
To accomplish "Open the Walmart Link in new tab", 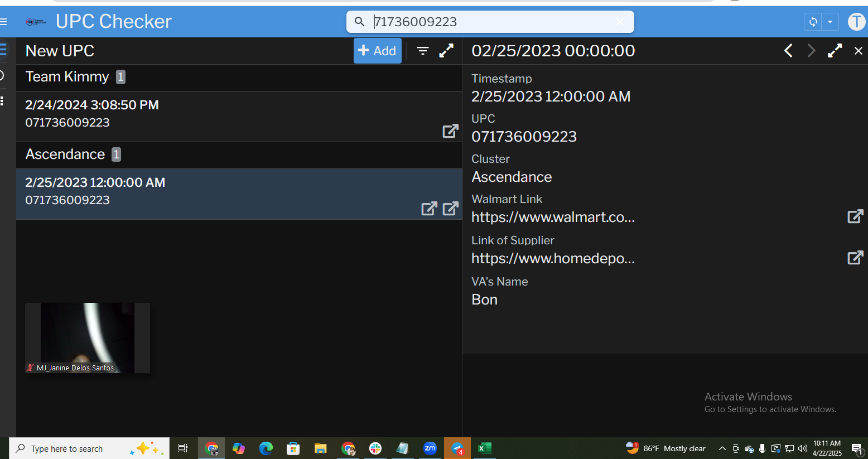I will pyautogui.click(x=855, y=216).
